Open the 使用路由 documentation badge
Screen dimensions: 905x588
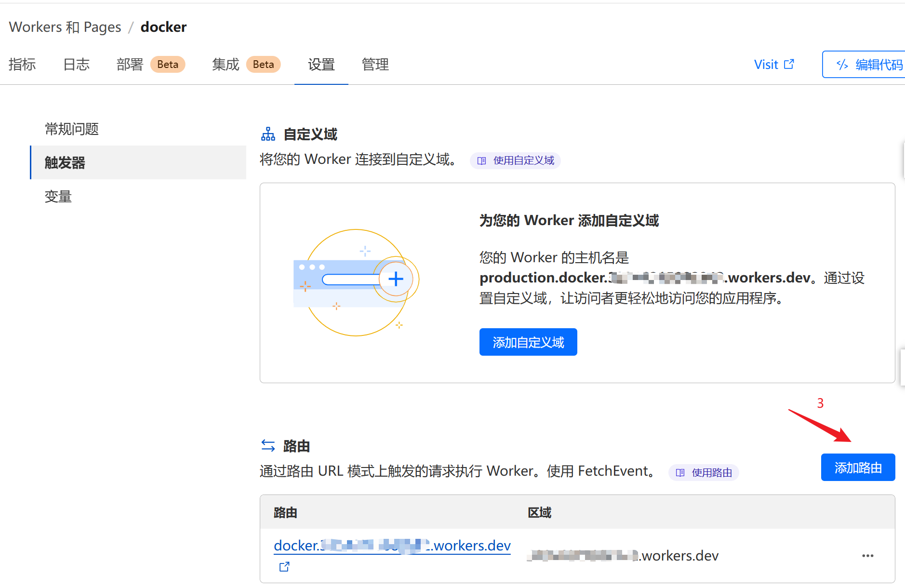coord(703,472)
